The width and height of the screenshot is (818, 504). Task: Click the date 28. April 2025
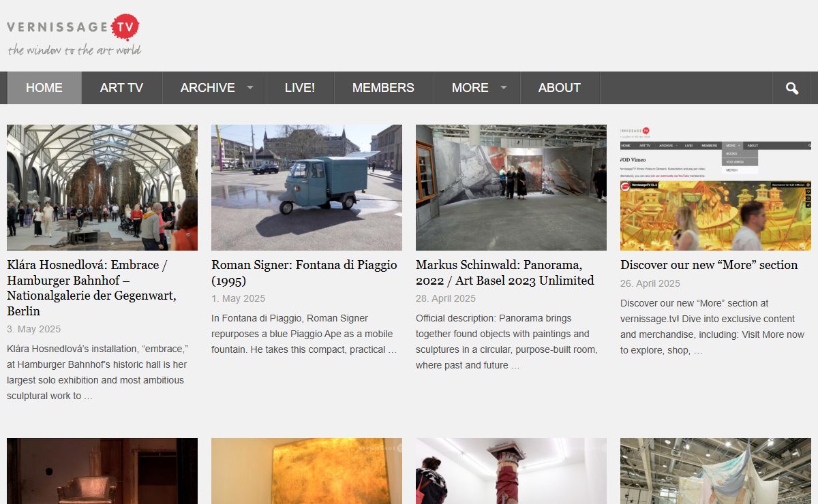[446, 298]
